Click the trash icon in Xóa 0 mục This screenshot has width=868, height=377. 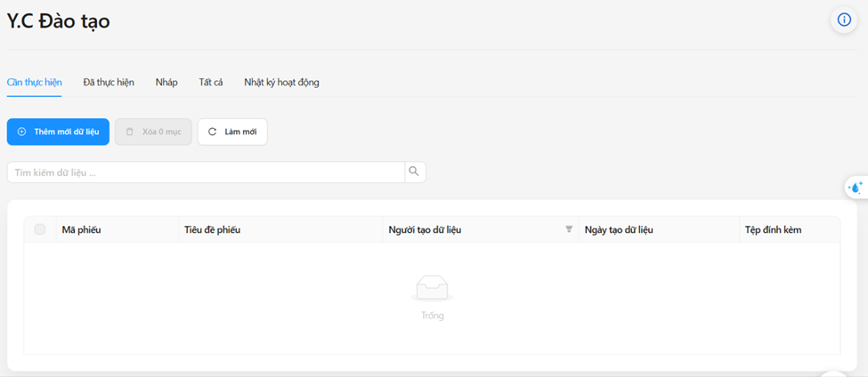tap(129, 132)
